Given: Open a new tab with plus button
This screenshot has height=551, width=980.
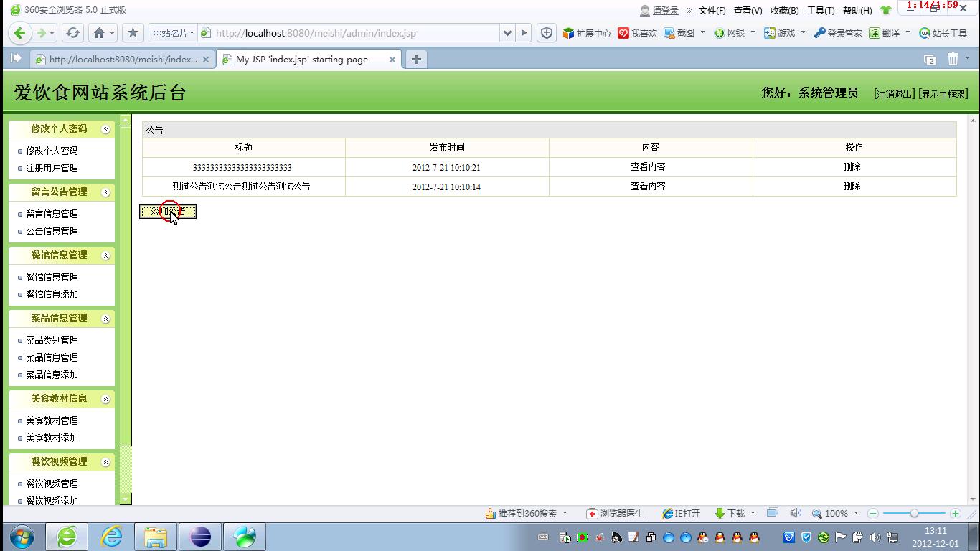Looking at the screenshot, I should (415, 60).
